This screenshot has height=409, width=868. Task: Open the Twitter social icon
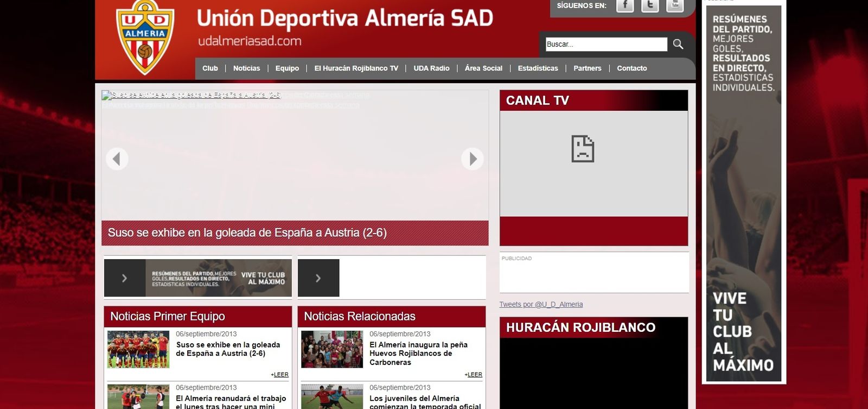(x=650, y=5)
